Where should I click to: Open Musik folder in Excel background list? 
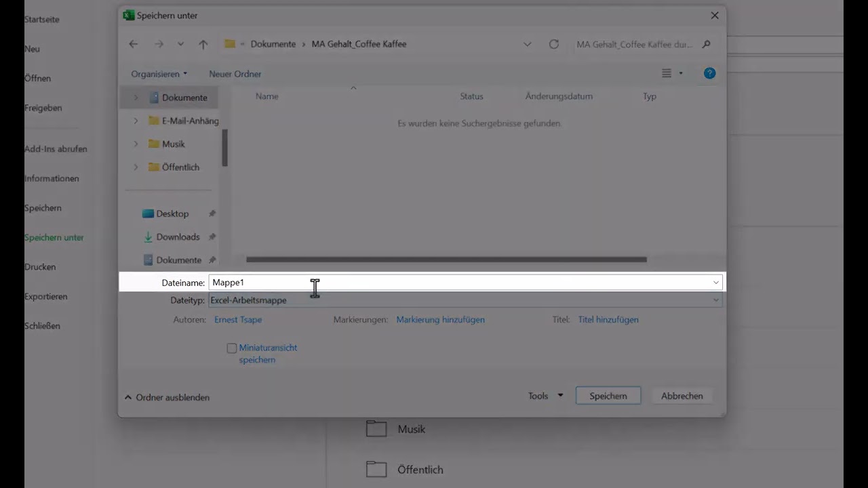pos(396,429)
